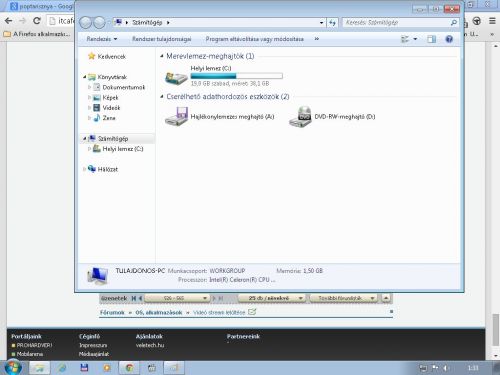
Task: Expand the Dokumentumok tree node
Action: point(89,87)
